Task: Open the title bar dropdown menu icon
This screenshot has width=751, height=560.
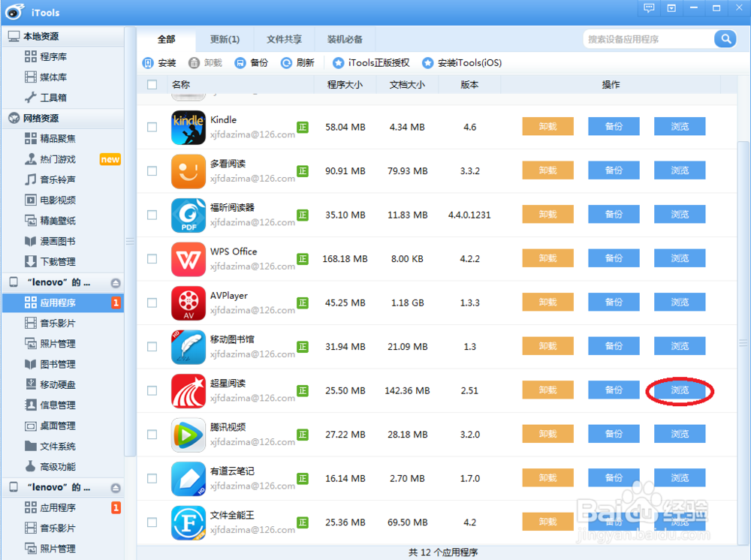Action: 671,8
